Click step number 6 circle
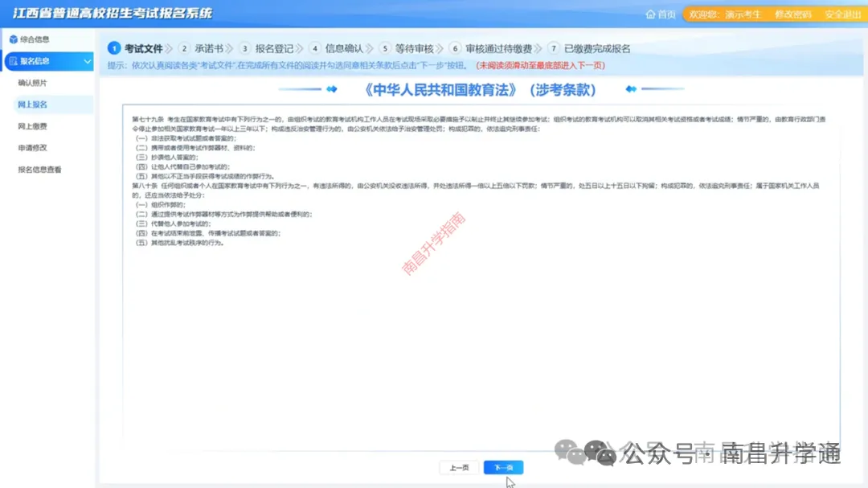This screenshot has height=488, width=868. 455,49
